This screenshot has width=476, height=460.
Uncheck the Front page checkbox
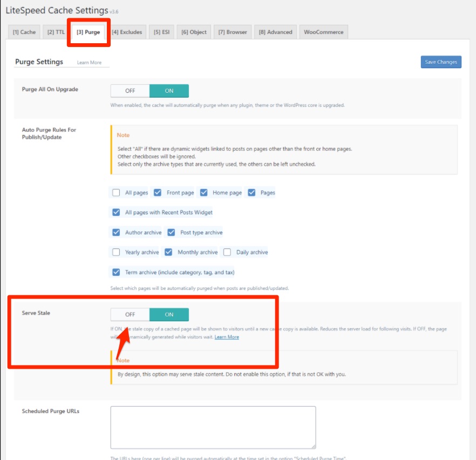tap(158, 193)
